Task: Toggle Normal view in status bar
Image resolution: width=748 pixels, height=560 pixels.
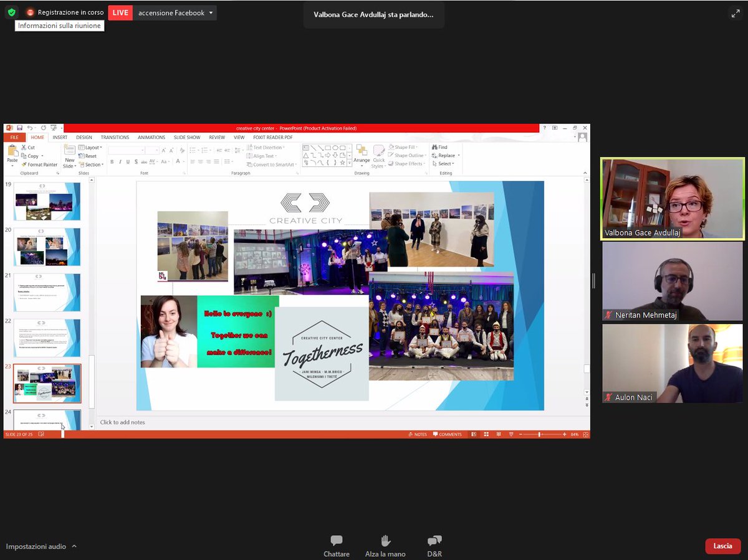Action: click(473, 434)
